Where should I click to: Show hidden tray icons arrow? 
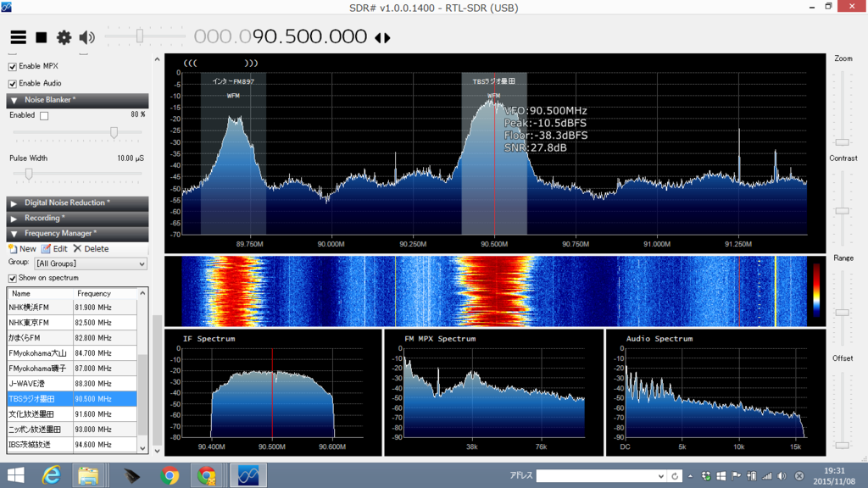click(x=690, y=476)
